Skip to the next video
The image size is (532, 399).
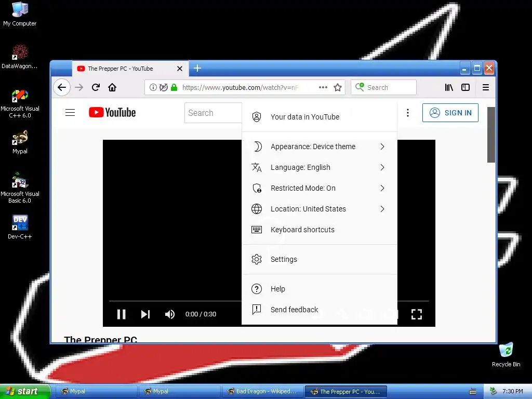point(145,314)
